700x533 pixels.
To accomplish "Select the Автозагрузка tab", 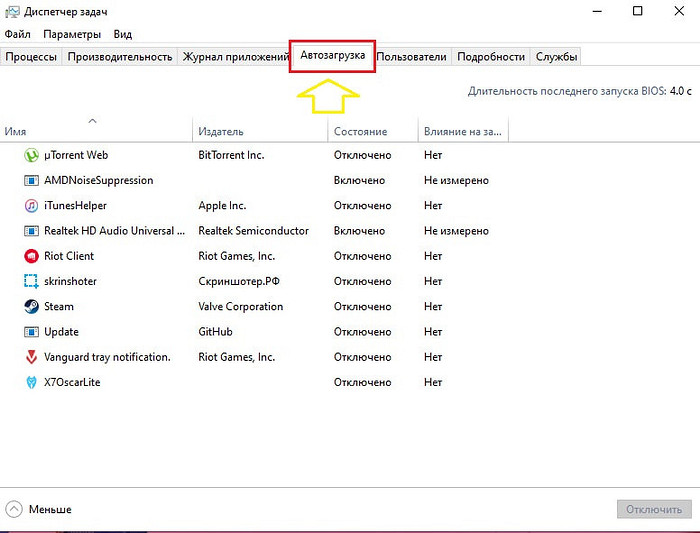I will [x=333, y=55].
